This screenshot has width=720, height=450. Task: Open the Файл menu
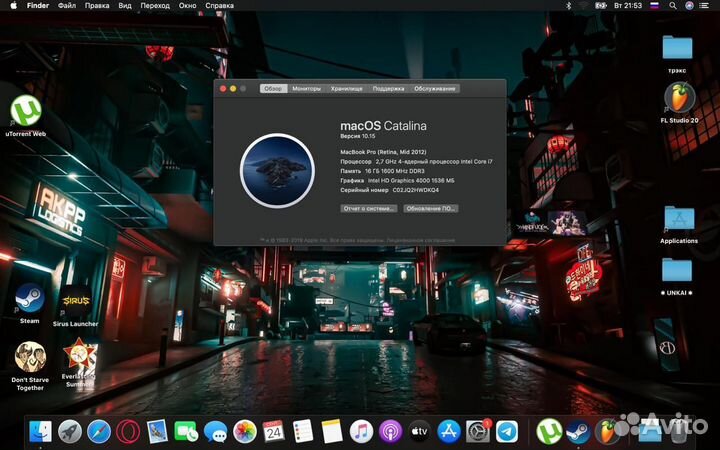[x=67, y=6]
